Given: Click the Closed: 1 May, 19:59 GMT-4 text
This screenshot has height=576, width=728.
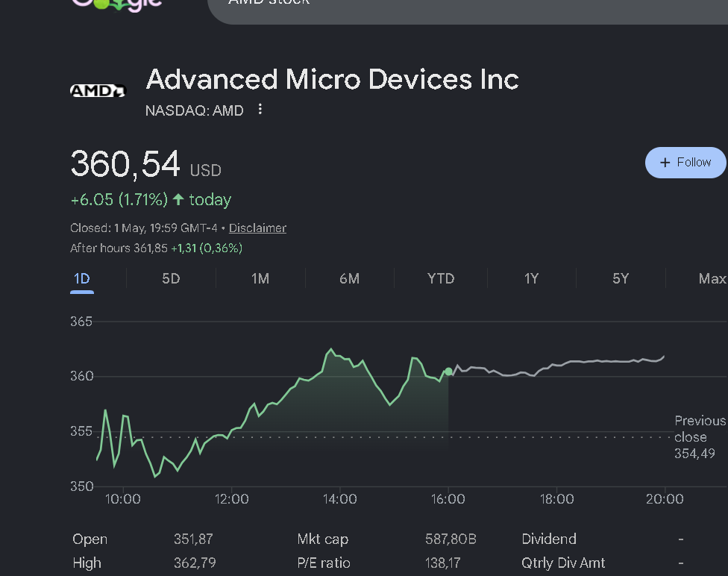Looking at the screenshot, I should pos(143,228).
